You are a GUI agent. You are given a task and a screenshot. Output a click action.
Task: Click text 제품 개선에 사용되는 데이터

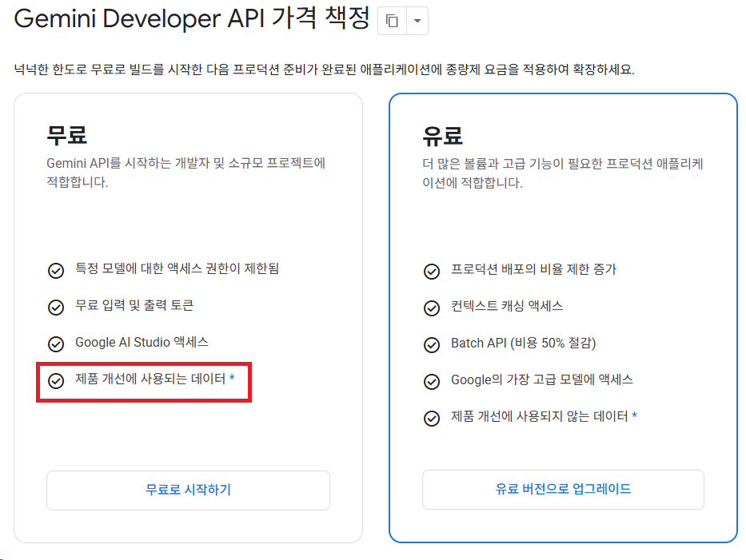pyautogui.click(x=150, y=379)
